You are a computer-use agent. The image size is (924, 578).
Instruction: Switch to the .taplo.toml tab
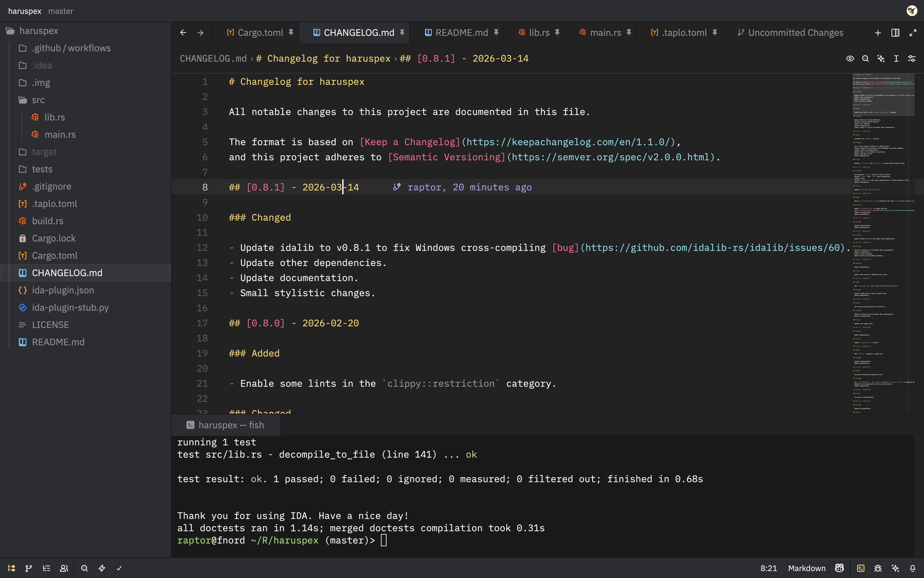679,33
